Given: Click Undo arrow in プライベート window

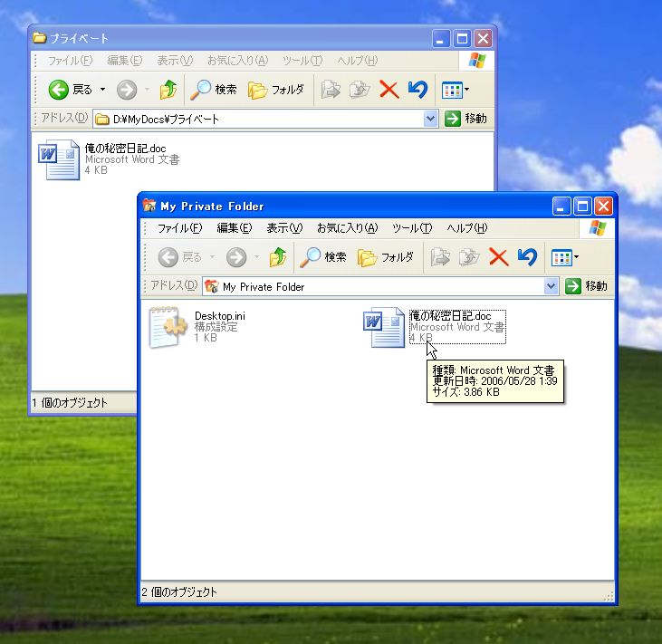Looking at the screenshot, I should pos(418,90).
